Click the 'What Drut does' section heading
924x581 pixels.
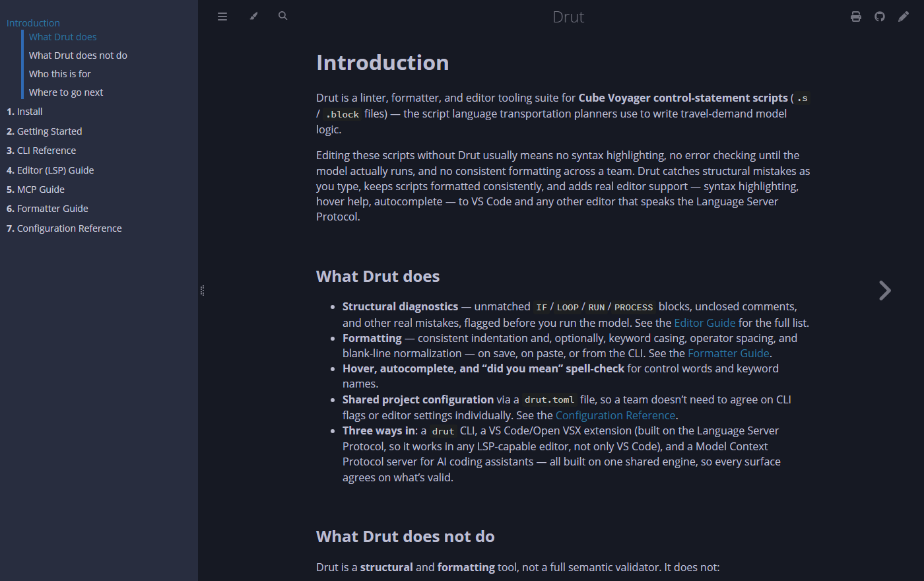[378, 277]
